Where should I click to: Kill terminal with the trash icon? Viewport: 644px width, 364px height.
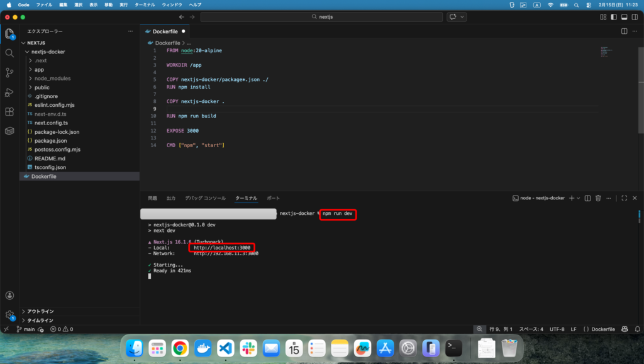[598, 198]
